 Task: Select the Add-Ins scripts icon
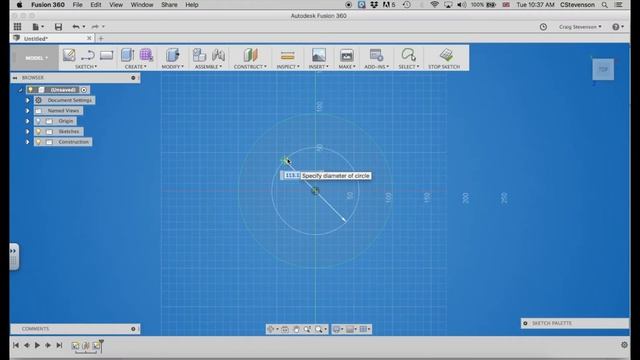376,55
